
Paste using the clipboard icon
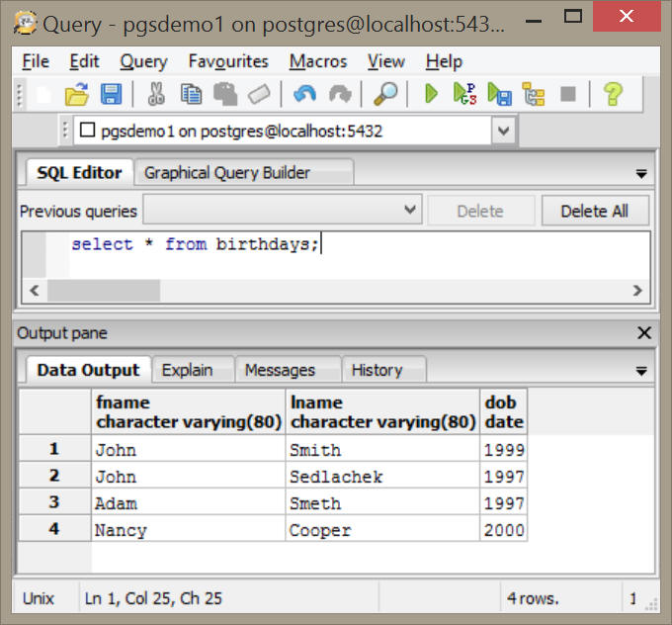tap(225, 94)
